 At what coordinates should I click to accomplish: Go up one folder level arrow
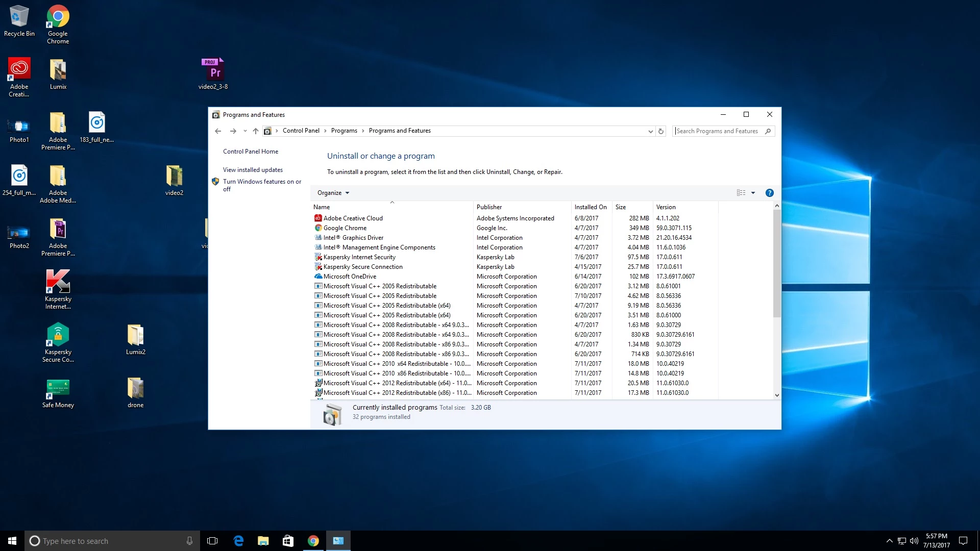[x=256, y=131]
